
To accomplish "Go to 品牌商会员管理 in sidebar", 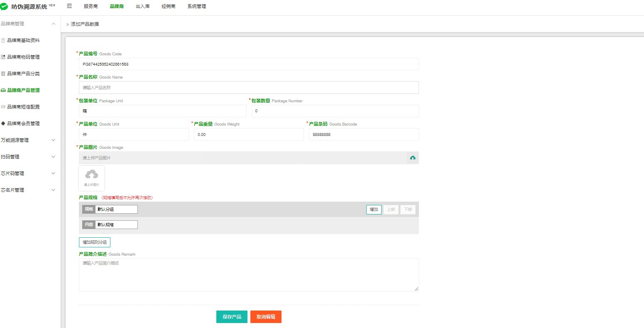I will click(x=23, y=123).
